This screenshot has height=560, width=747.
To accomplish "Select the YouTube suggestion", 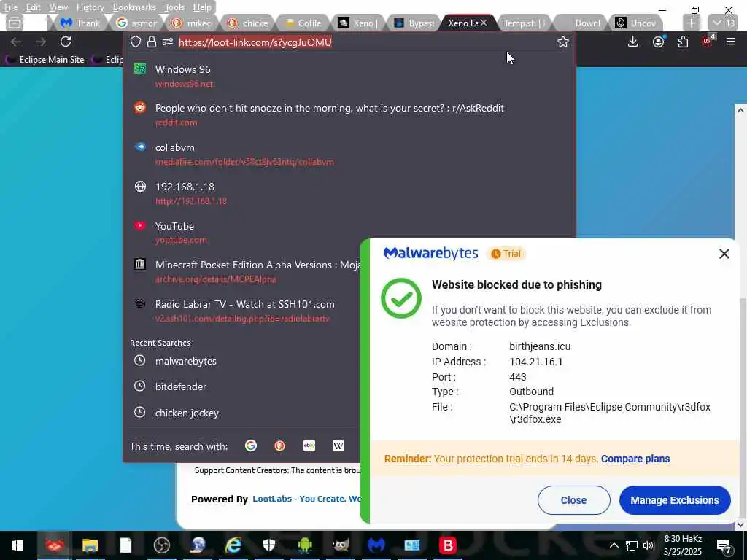I will click(349, 233).
